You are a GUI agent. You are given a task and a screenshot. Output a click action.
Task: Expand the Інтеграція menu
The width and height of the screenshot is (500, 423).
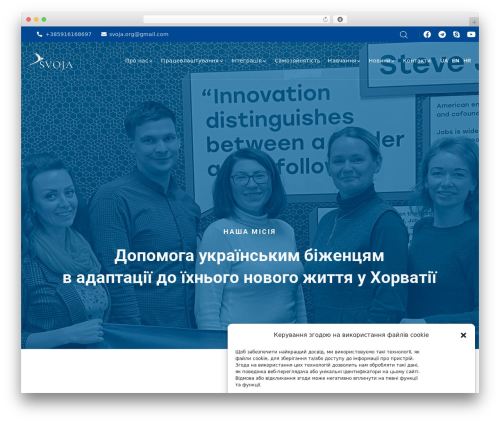tap(249, 61)
